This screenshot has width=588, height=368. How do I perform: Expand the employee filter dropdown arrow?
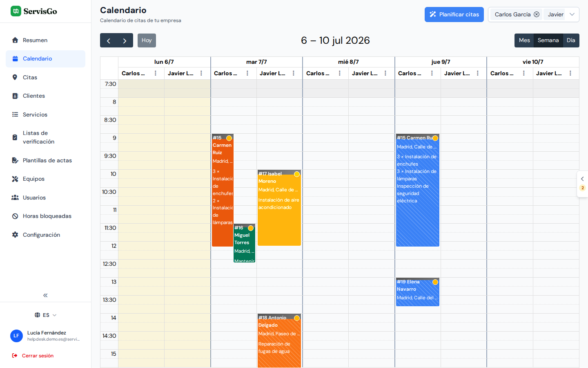tap(572, 14)
